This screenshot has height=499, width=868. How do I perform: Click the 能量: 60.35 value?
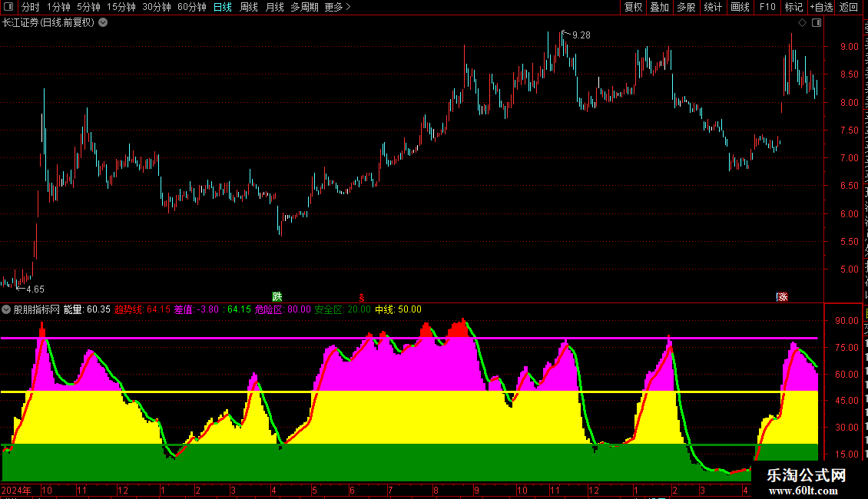87,310
